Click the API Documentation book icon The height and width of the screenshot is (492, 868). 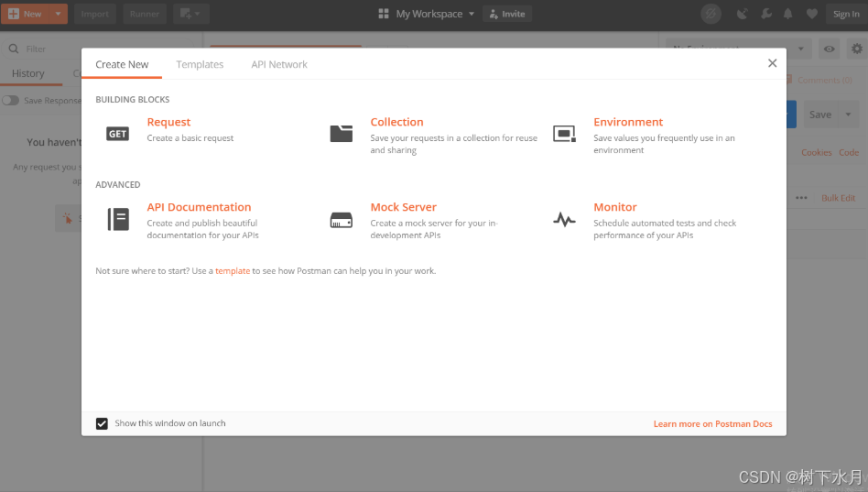pyautogui.click(x=118, y=219)
